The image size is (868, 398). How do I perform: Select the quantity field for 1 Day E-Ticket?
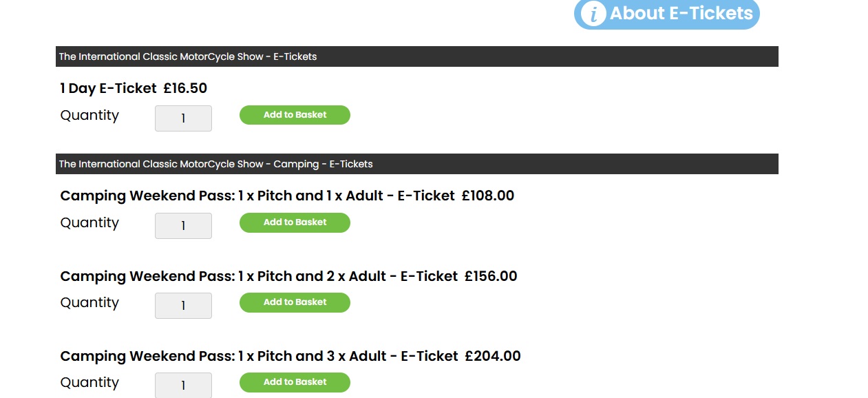tap(183, 118)
